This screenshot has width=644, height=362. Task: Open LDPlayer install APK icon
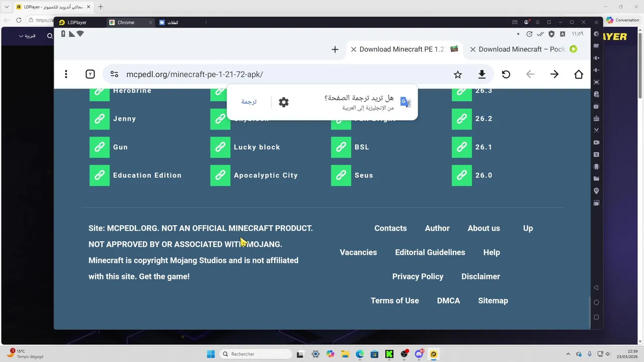tap(596, 118)
